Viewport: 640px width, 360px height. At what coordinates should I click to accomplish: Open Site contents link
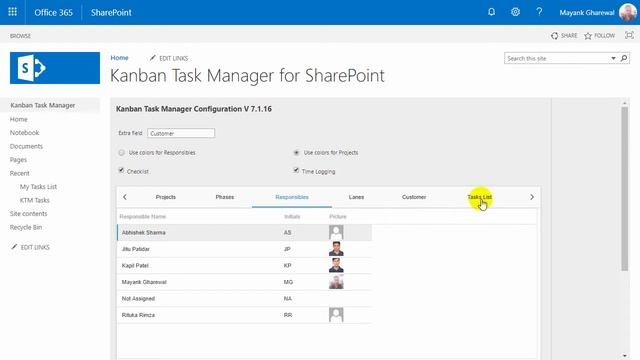29,213
